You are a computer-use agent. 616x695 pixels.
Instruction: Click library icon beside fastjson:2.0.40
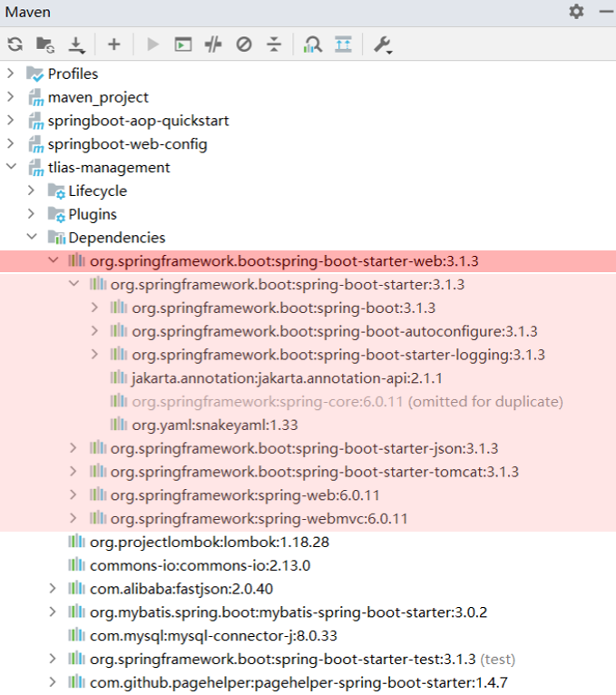pos(76,588)
